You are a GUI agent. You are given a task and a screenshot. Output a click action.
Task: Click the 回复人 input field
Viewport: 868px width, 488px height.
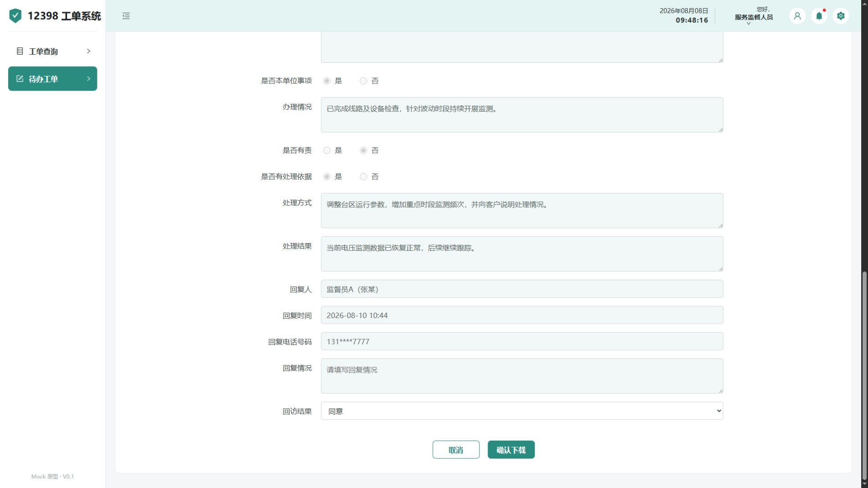[522, 289]
